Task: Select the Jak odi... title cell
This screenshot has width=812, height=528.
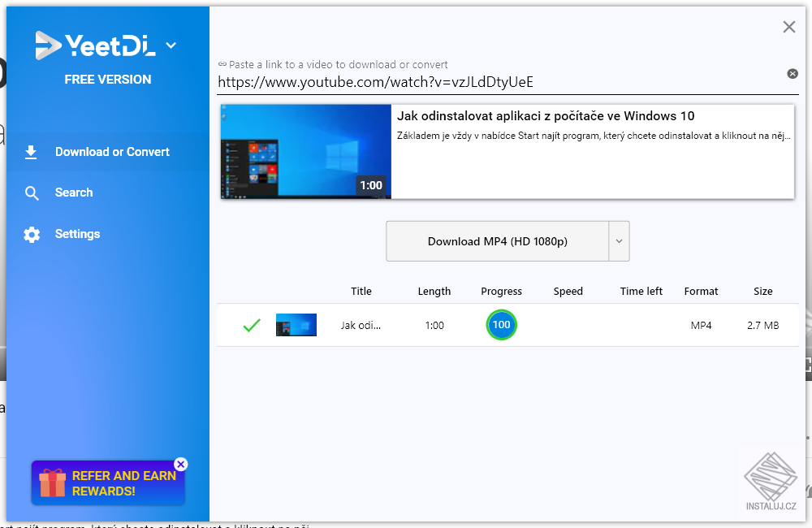Action: coord(361,326)
